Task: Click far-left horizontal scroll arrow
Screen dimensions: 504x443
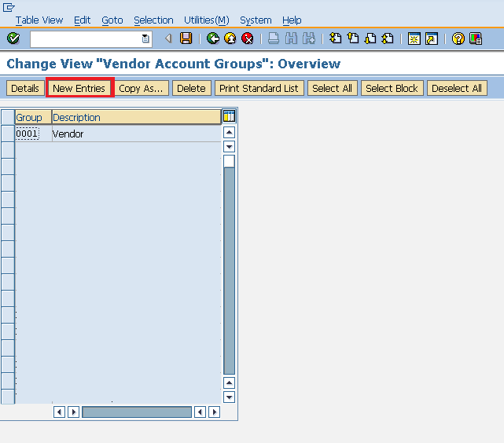Action: pos(60,412)
